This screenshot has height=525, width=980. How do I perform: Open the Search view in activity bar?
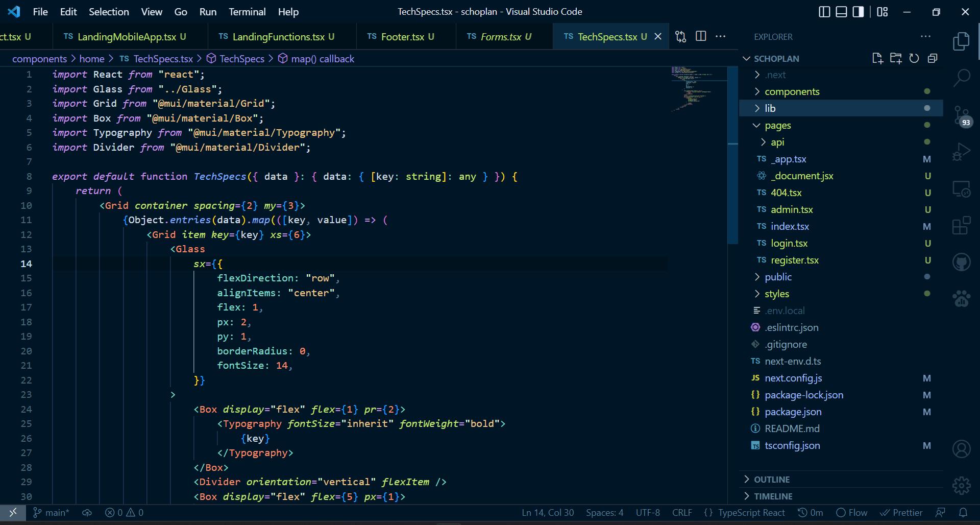(x=961, y=78)
